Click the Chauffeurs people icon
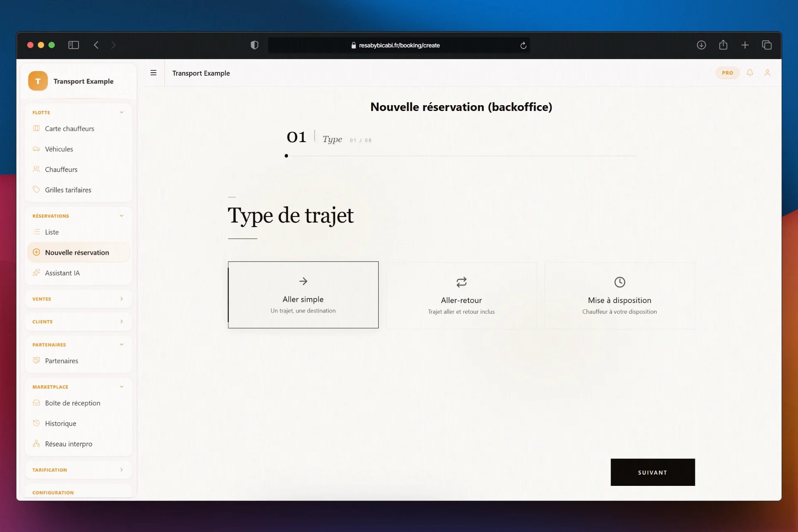Screen dimensions: 798x532 (x=37, y=169)
